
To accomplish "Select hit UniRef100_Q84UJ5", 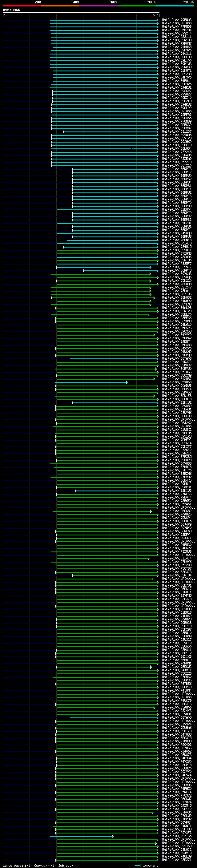I will [177, 247].
